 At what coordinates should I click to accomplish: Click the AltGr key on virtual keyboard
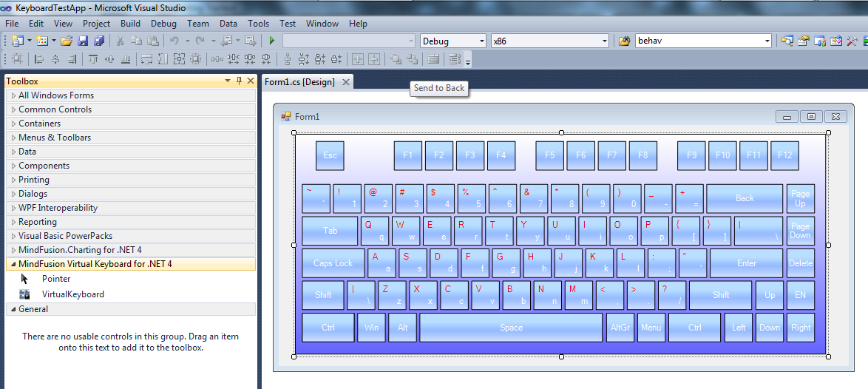(x=620, y=328)
